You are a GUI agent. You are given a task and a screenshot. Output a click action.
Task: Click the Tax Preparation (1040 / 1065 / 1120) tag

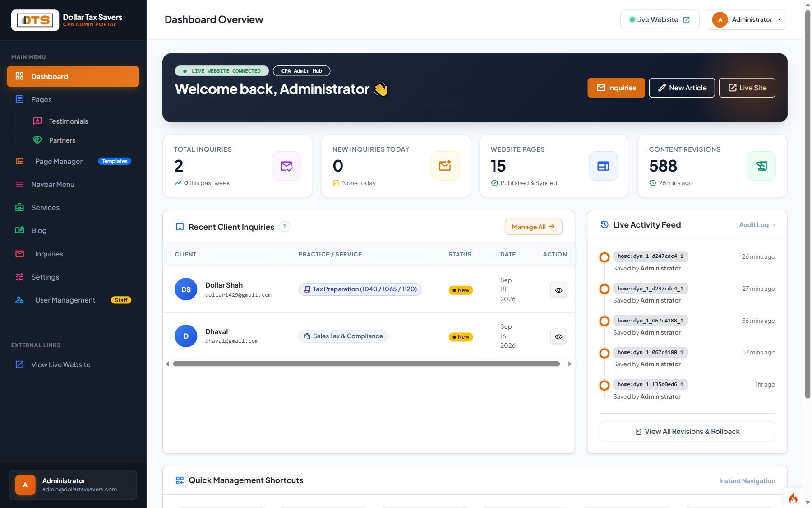pyautogui.click(x=360, y=289)
